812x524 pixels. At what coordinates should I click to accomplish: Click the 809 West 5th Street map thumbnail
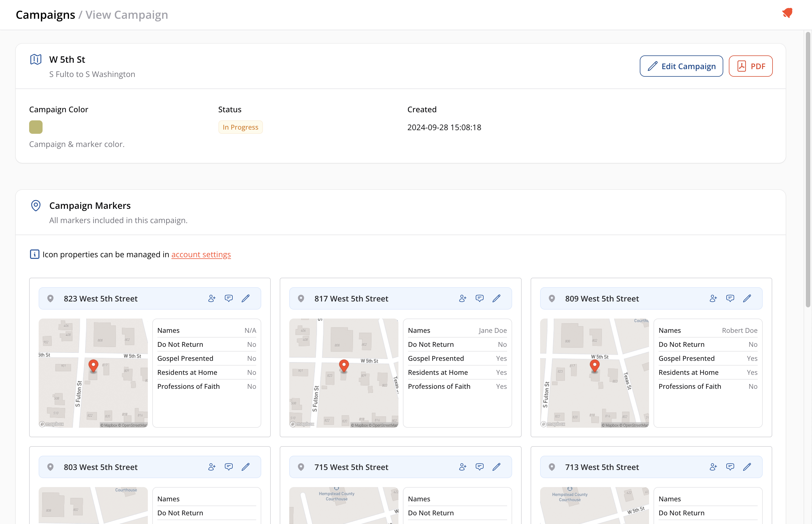pos(594,391)
